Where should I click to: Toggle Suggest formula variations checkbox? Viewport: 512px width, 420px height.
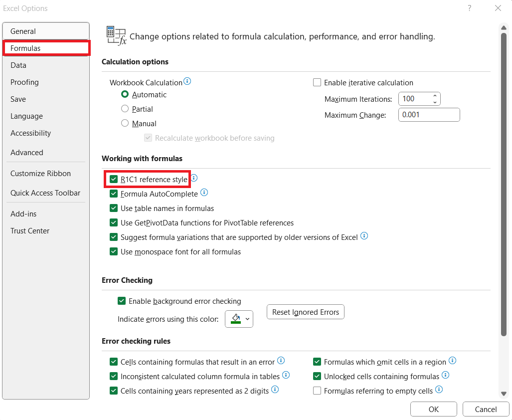point(114,237)
